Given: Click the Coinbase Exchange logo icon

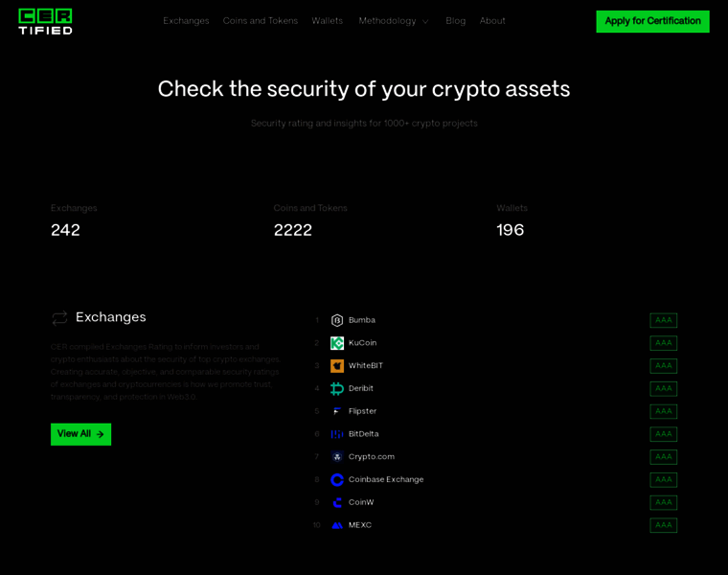Looking at the screenshot, I should click(x=337, y=480).
